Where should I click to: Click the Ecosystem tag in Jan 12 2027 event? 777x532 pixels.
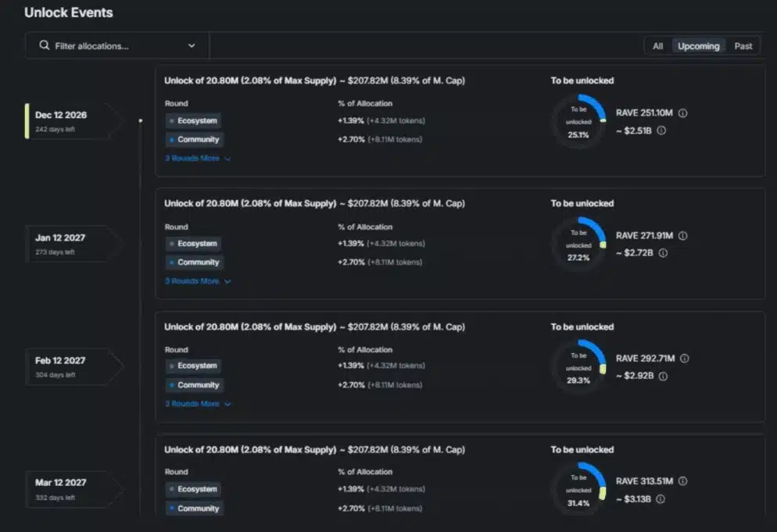point(193,244)
